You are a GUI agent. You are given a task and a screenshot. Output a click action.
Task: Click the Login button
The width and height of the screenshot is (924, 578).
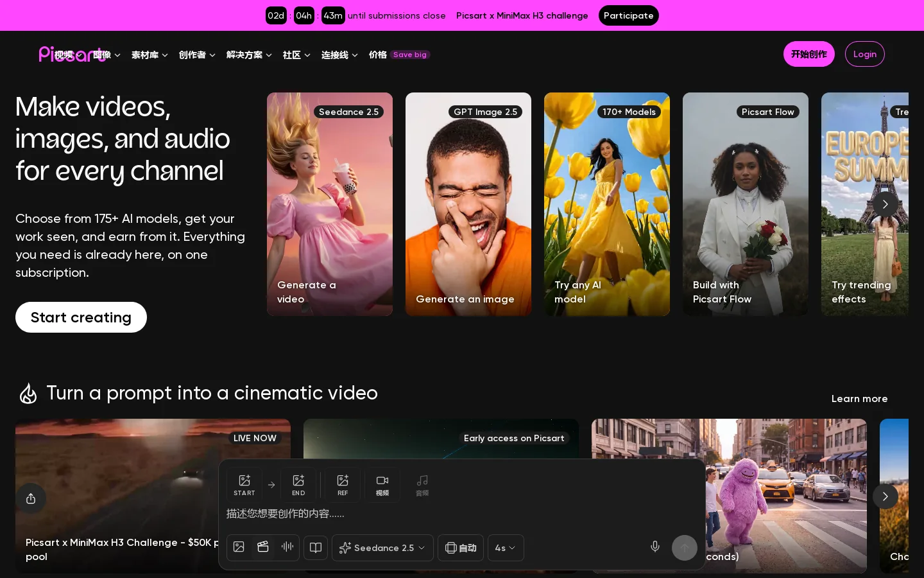tap(864, 54)
